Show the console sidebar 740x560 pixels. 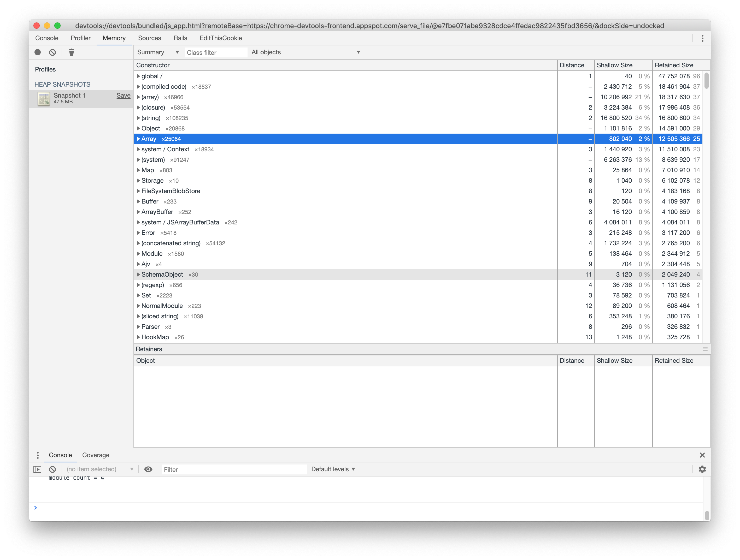click(x=37, y=469)
